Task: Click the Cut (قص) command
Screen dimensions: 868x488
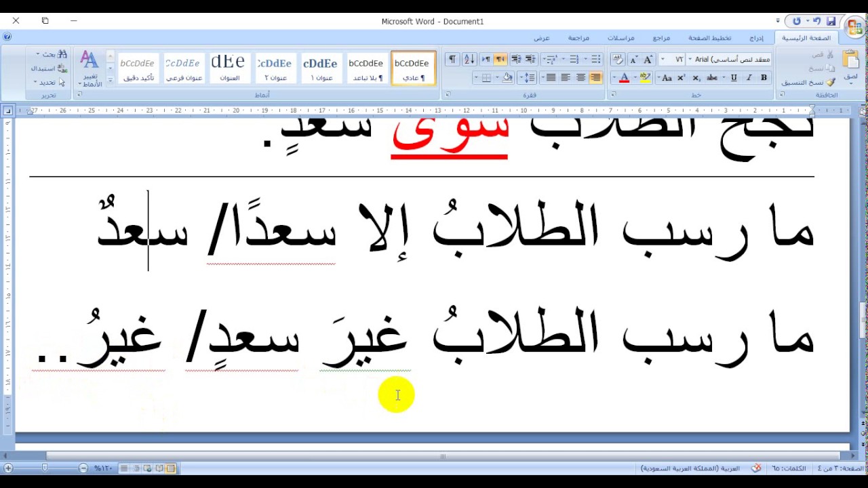Action: click(823, 54)
